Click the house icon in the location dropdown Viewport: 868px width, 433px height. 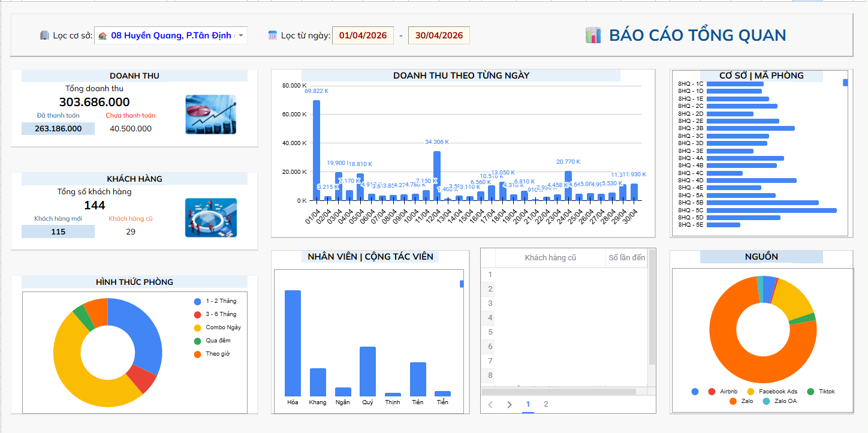click(103, 36)
